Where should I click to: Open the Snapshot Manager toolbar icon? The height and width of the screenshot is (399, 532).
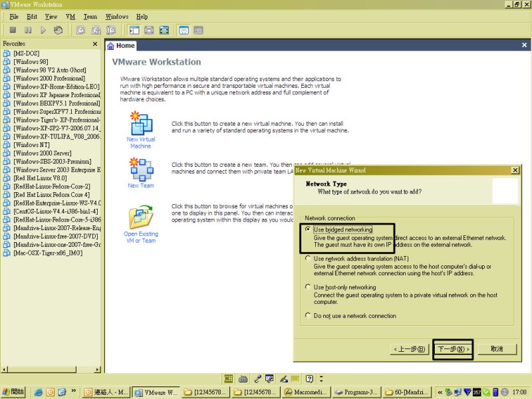coord(111,30)
